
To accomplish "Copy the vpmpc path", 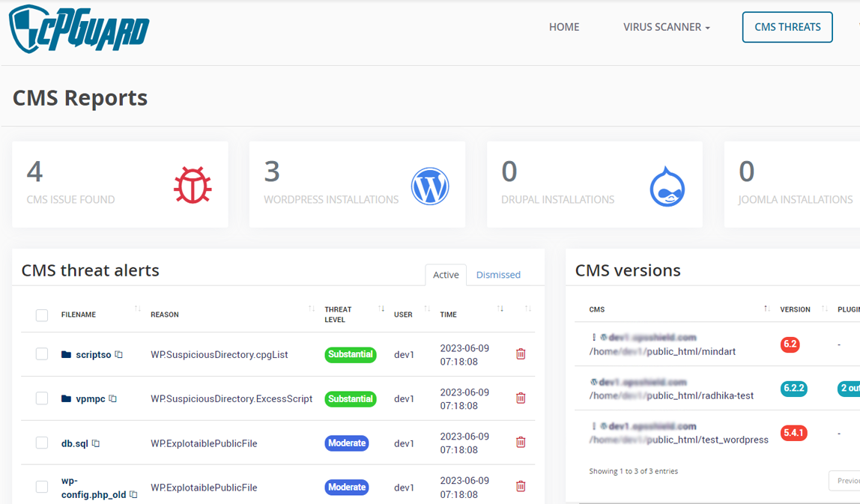I will (x=112, y=398).
